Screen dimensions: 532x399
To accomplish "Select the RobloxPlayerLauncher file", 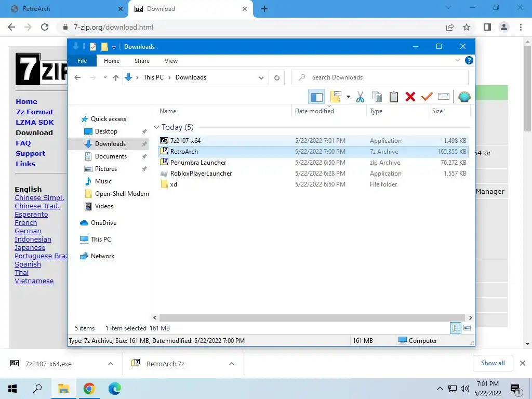I will pyautogui.click(x=314, y=174).
